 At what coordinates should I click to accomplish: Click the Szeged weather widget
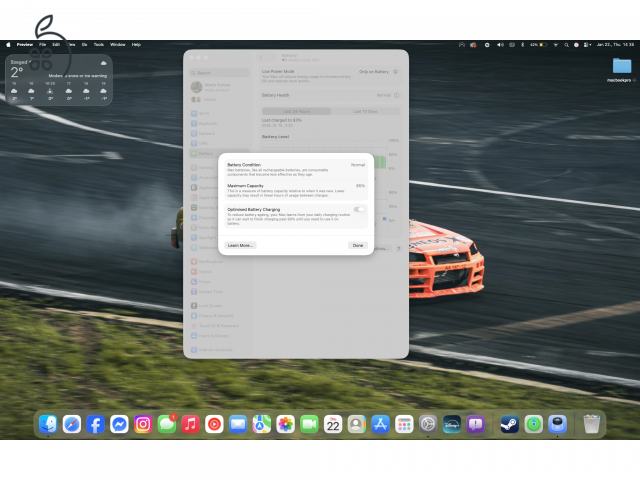(59, 80)
